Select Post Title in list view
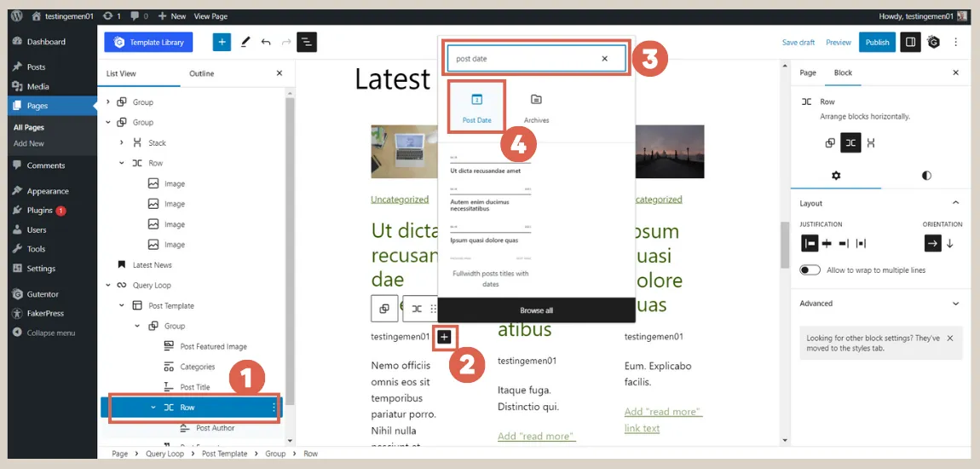980x469 pixels. coord(195,387)
